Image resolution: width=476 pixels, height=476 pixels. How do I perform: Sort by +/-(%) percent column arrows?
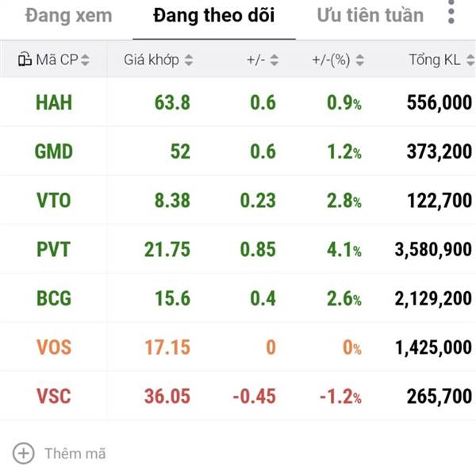pos(359,59)
